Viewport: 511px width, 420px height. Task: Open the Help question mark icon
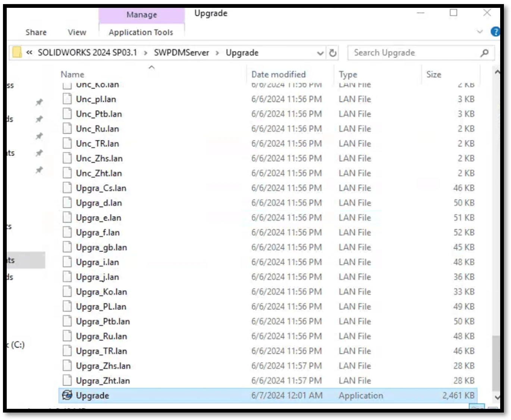coord(495,32)
